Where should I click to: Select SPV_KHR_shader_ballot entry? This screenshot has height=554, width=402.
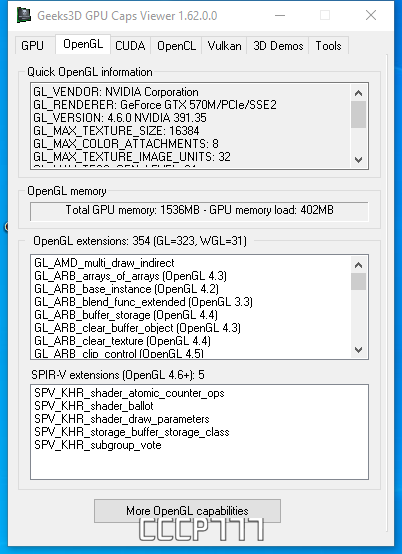pos(94,406)
